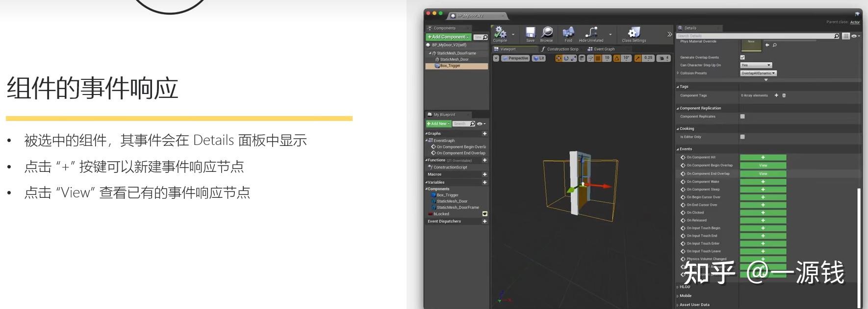Click the Details property matrix grid icon
Viewport: 868px width, 309px height.
(845, 36)
